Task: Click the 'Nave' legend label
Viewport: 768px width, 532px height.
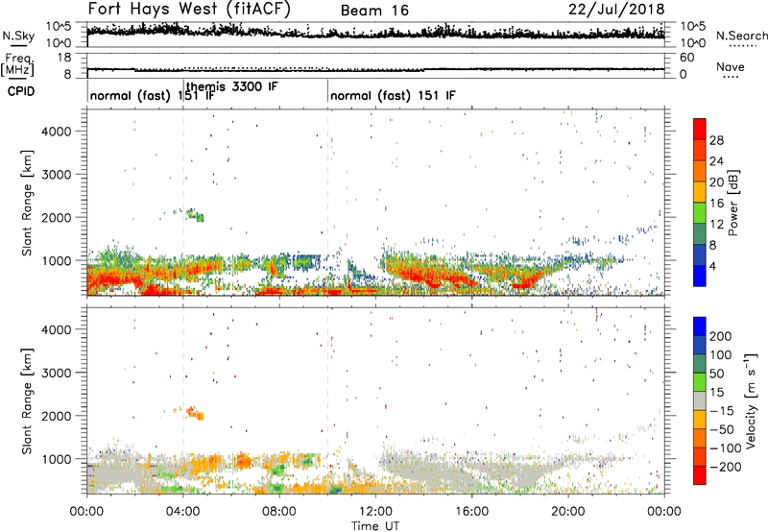Action: 731,67
